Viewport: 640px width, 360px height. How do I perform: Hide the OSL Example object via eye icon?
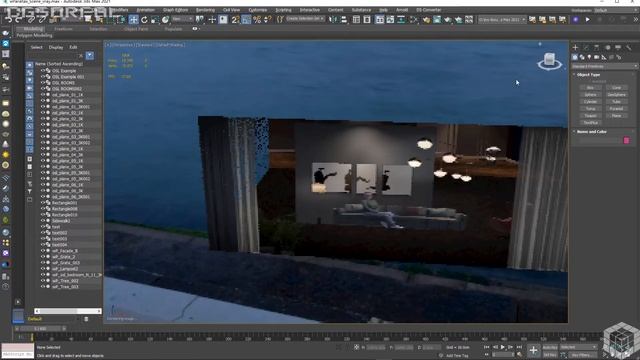point(42,71)
